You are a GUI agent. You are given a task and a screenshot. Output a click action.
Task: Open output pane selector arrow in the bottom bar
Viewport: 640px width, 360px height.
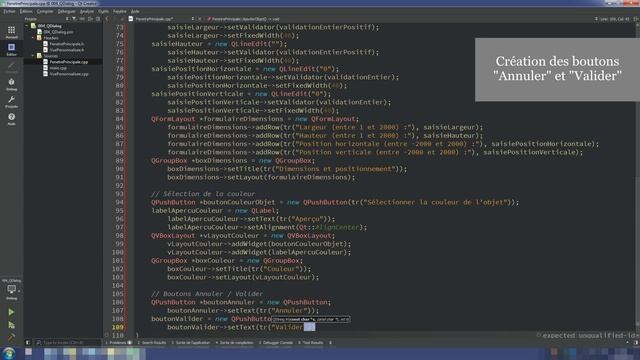[x=330, y=342]
